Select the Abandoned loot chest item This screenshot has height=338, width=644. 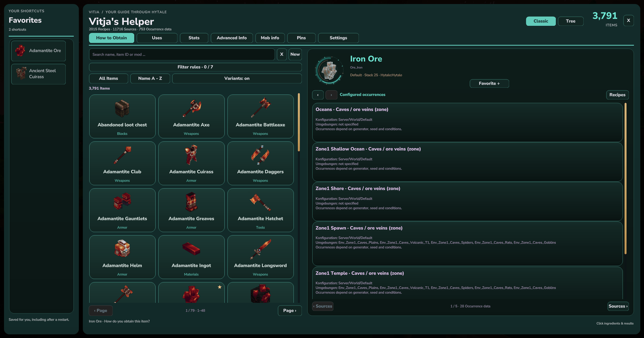click(x=122, y=116)
